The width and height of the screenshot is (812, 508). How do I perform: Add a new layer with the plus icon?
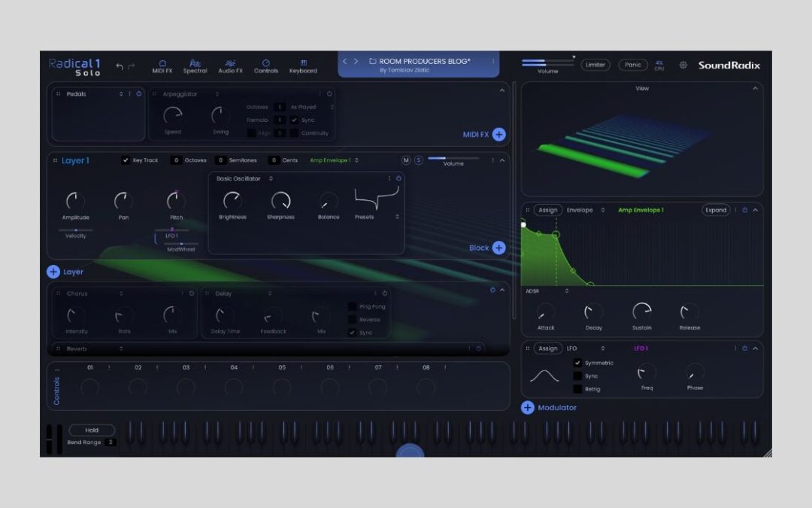[53, 272]
